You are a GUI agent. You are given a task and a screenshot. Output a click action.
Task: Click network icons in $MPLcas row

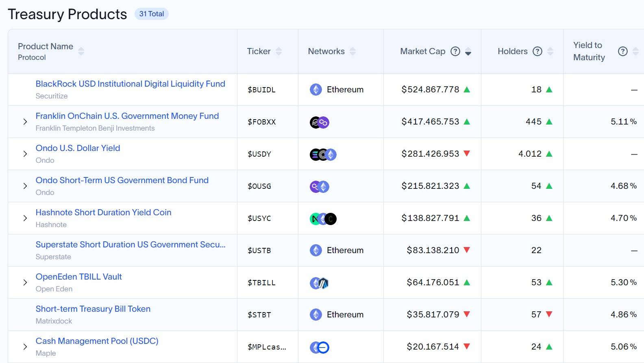coord(320,347)
